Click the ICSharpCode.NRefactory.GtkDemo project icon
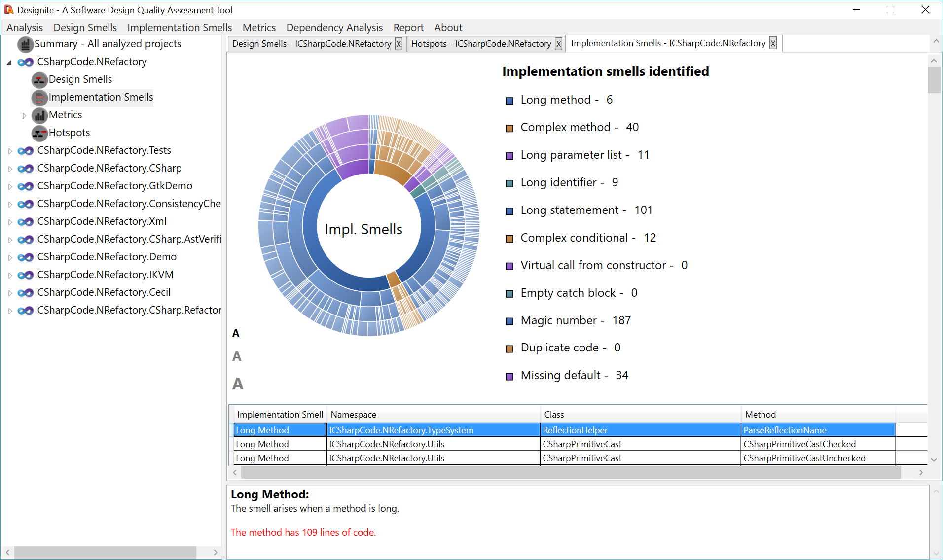 pos(26,186)
